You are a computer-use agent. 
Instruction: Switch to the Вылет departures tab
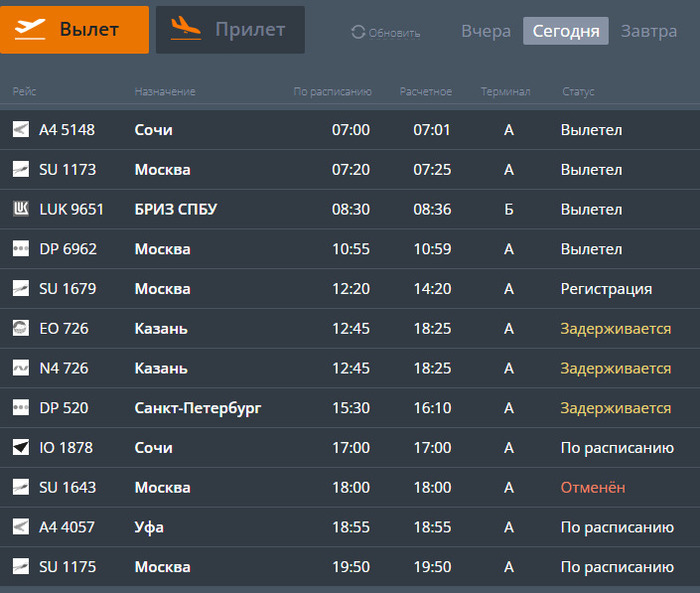(75, 30)
